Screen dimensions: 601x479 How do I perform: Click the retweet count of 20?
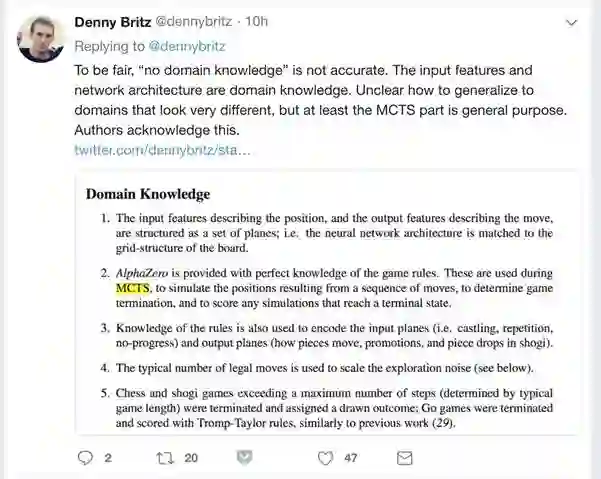click(192, 458)
